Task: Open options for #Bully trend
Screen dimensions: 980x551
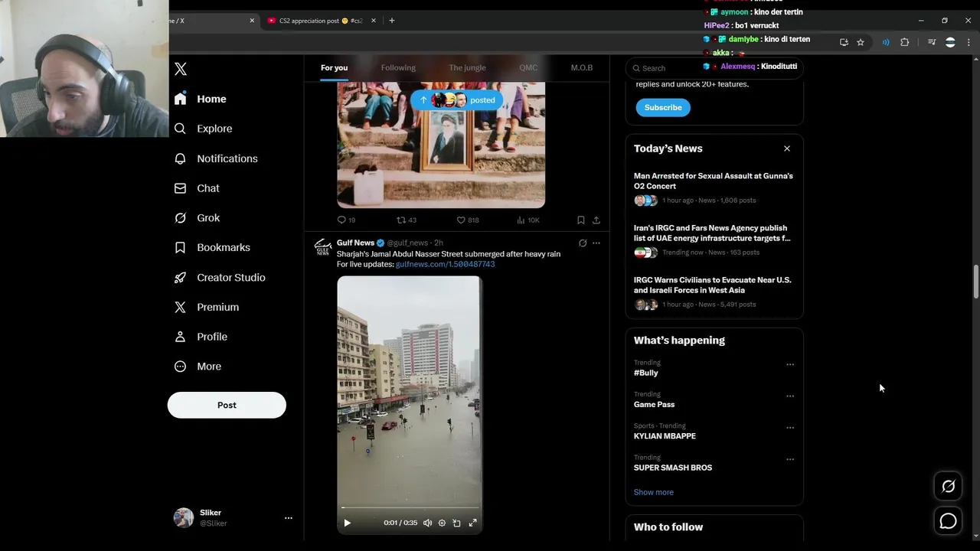Action: (x=790, y=365)
